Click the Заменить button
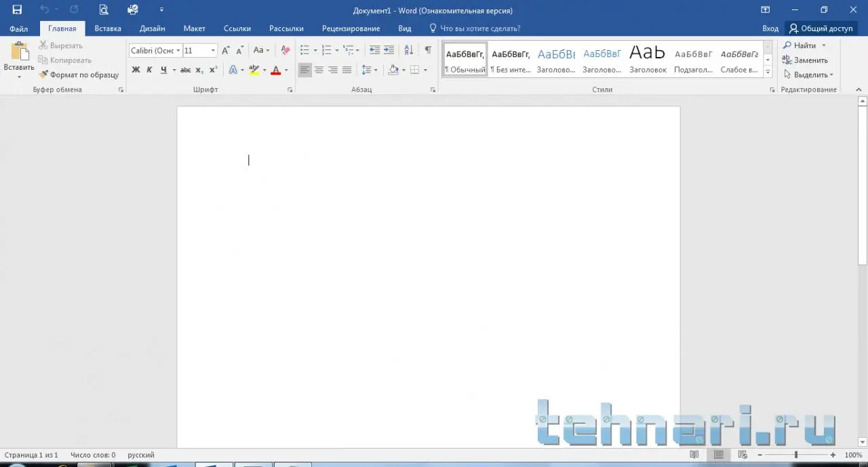 tap(805, 60)
